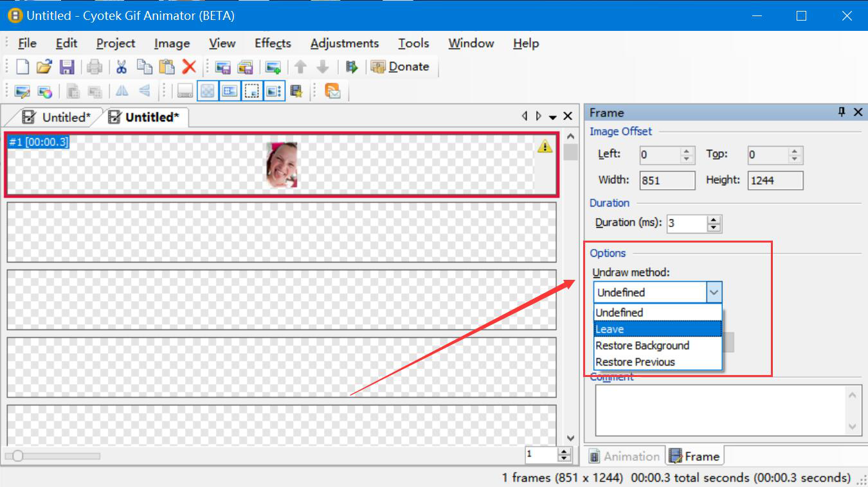Delete the selected frame with the red X
The image size is (868, 487).
[x=189, y=67]
